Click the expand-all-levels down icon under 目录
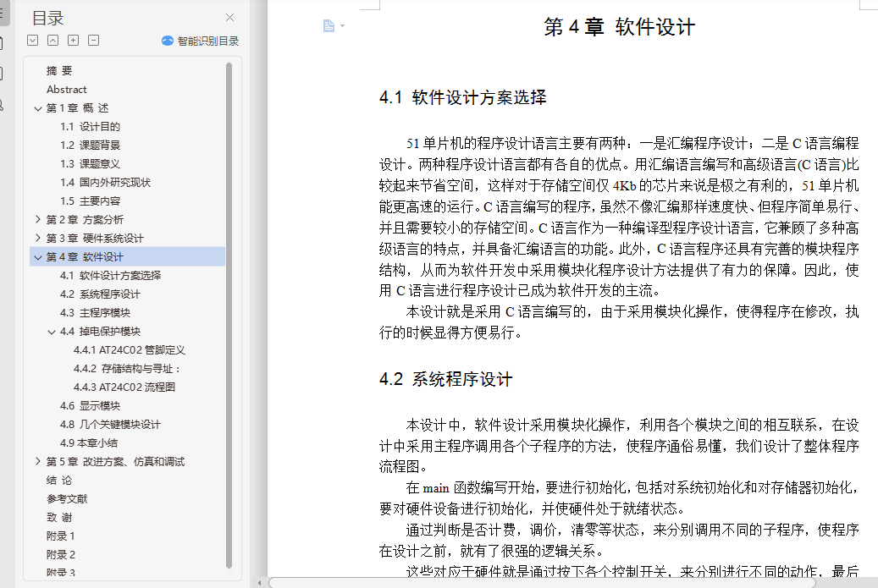 [32, 41]
